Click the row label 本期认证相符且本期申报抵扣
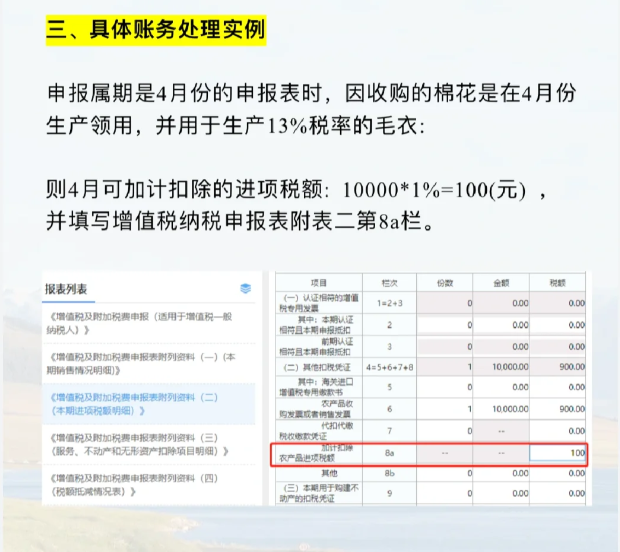This screenshot has width=620, height=552. [316, 325]
